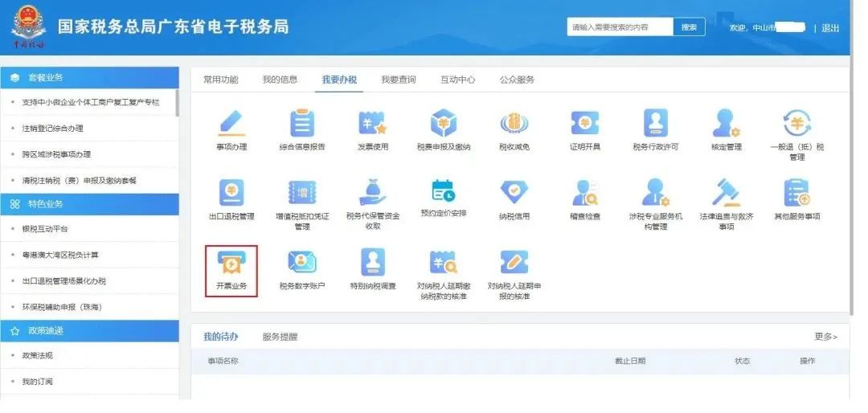
Task: Open 稽查检查 icon
Action: [x=585, y=193]
